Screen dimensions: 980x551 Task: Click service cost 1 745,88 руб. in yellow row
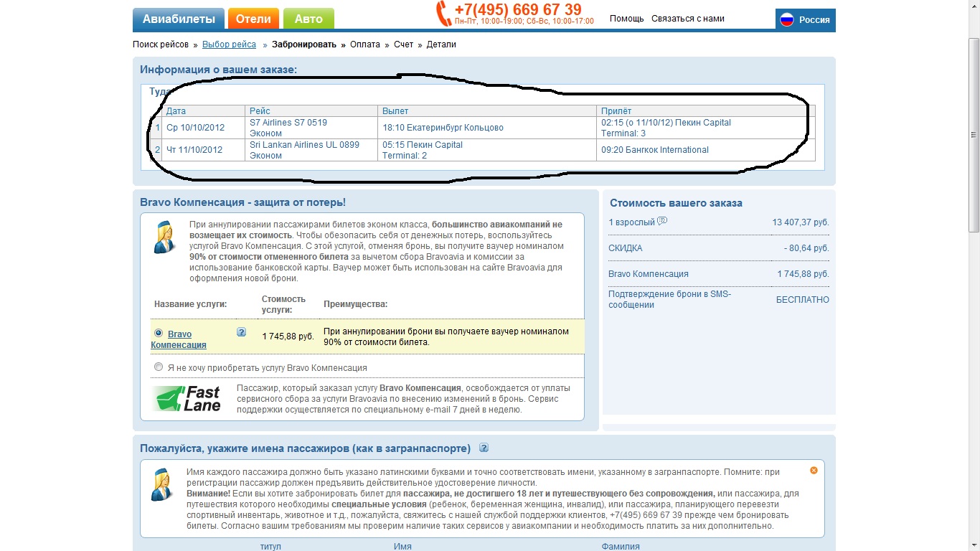(x=288, y=336)
